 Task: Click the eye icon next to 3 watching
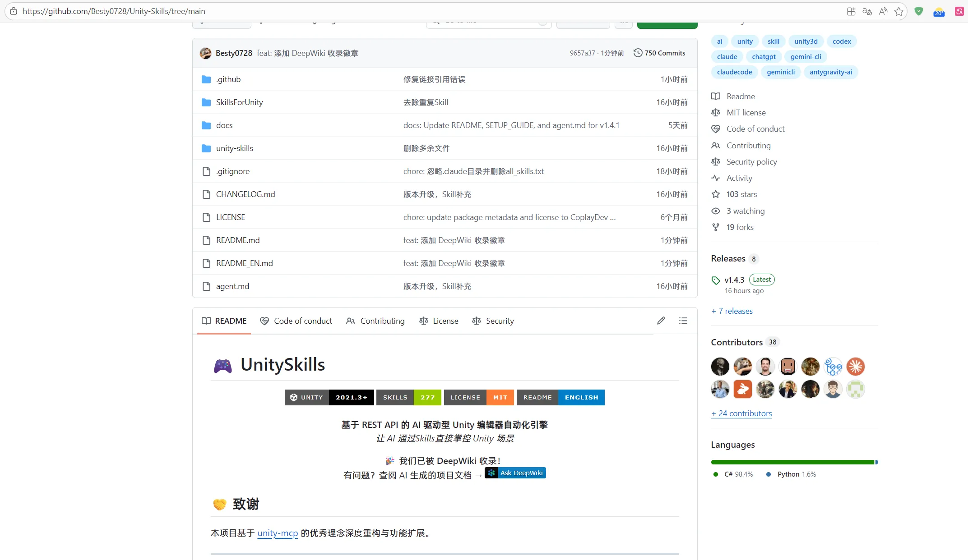pyautogui.click(x=716, y=211)
